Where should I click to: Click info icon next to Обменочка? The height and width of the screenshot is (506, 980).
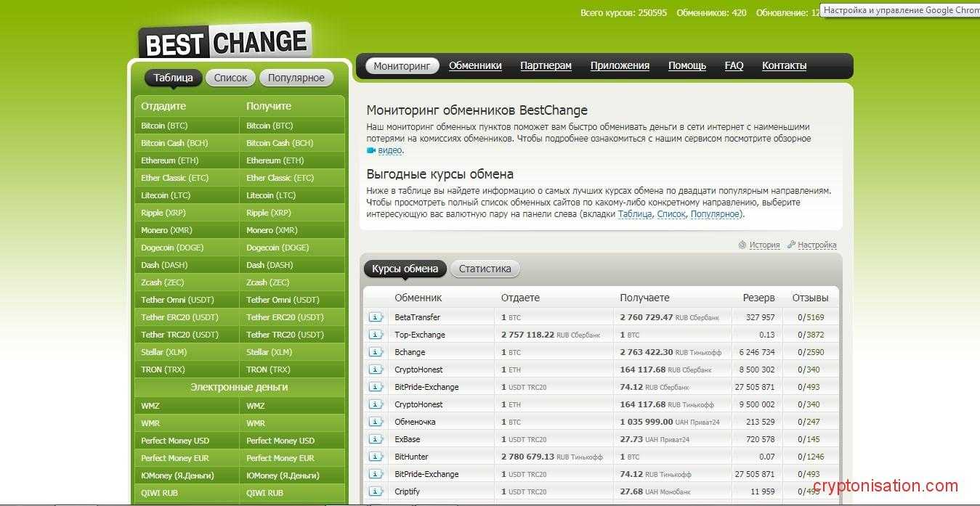pos(376,422)
